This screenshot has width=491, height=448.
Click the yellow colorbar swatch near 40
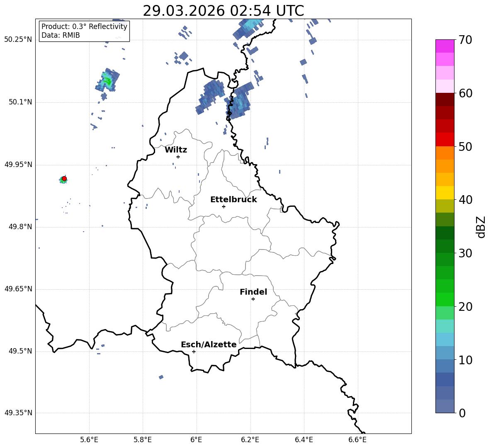tap(445, 193)
